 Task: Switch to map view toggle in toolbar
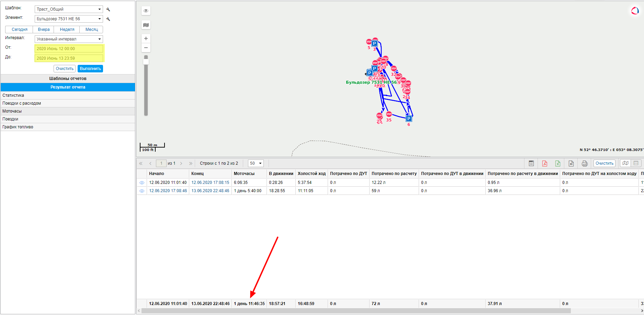click(625, 163)
